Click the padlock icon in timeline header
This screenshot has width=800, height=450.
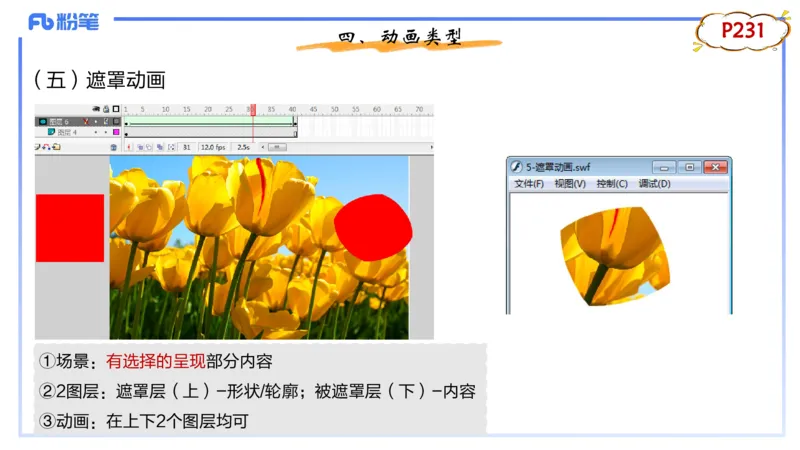tap(106, 109)
